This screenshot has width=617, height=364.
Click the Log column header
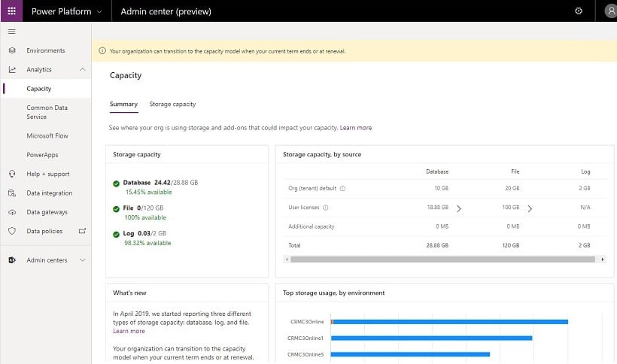585,171
